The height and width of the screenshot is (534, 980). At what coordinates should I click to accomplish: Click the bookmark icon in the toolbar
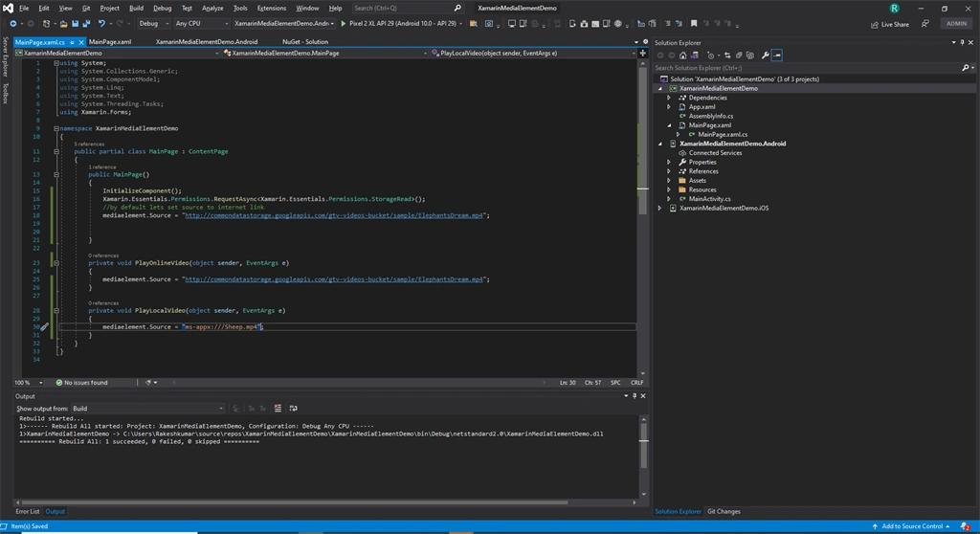pos(694,24)
